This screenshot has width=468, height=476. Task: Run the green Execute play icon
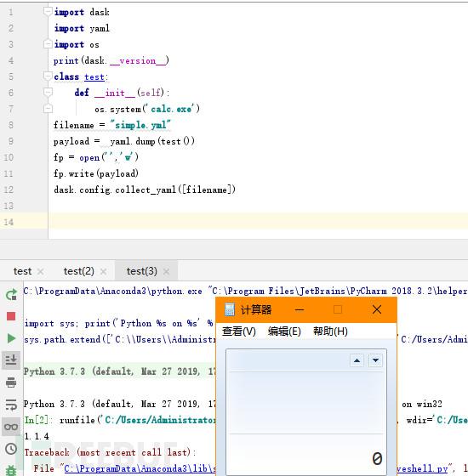coord(11,338)
